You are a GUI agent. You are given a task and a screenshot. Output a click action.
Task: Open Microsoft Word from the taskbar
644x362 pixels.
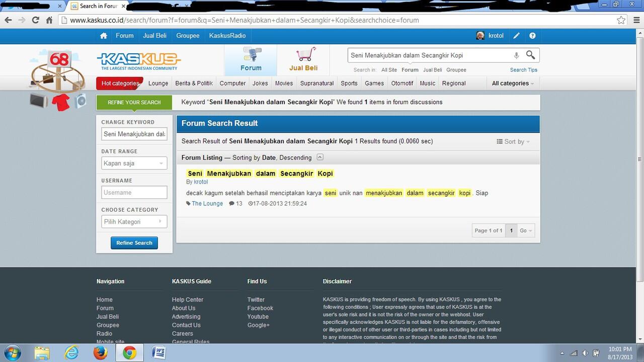pos(158,352)
